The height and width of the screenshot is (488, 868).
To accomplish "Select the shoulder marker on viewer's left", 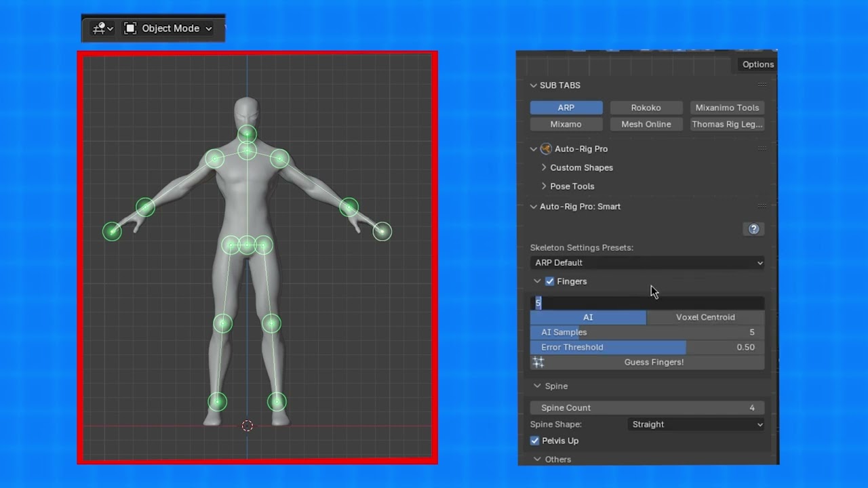I will [x=215, y=159].
